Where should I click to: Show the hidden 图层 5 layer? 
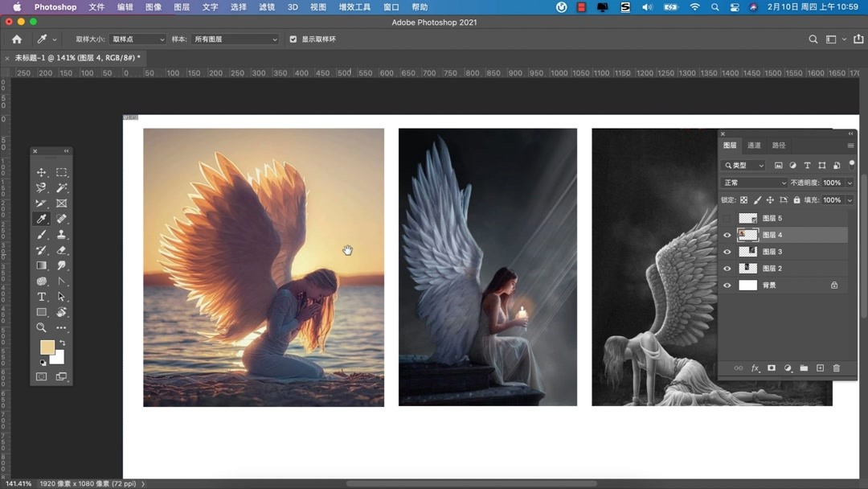(727, 217)
